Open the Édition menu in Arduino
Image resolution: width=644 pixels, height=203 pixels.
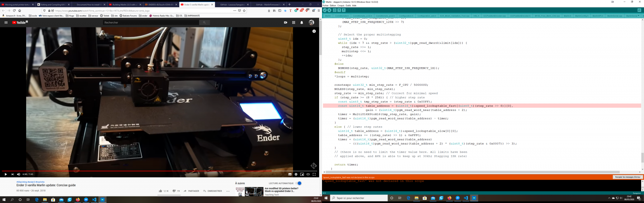(333, 6)
